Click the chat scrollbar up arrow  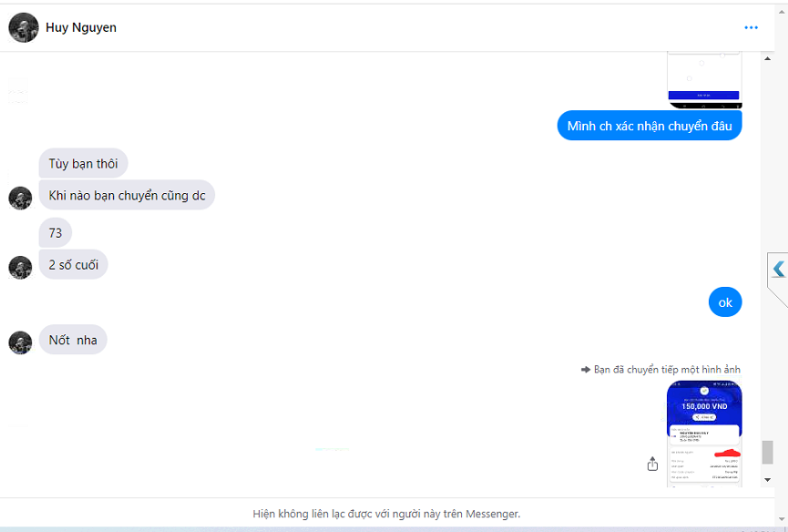(767, 59)
